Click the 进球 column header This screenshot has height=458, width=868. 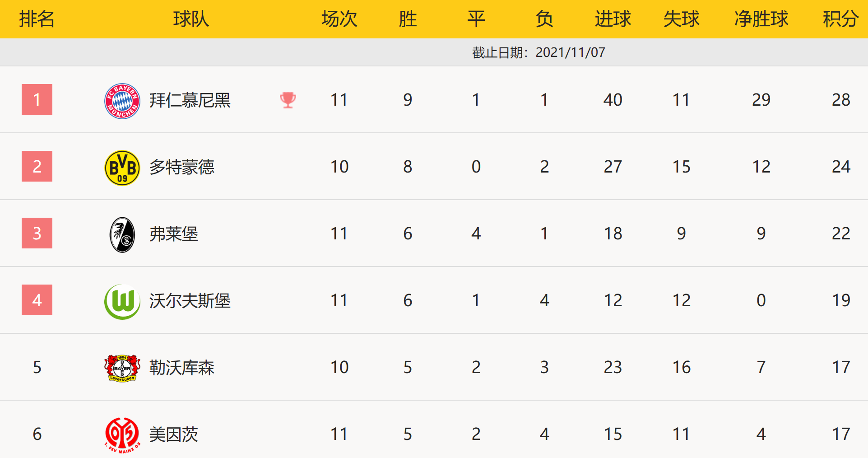(x=613, y=19)
